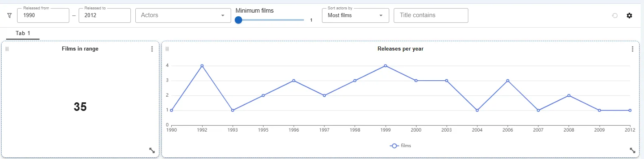Click the 2006 data point on chart
This screenshot has width=644, height=159.
(x=508, y=81)
